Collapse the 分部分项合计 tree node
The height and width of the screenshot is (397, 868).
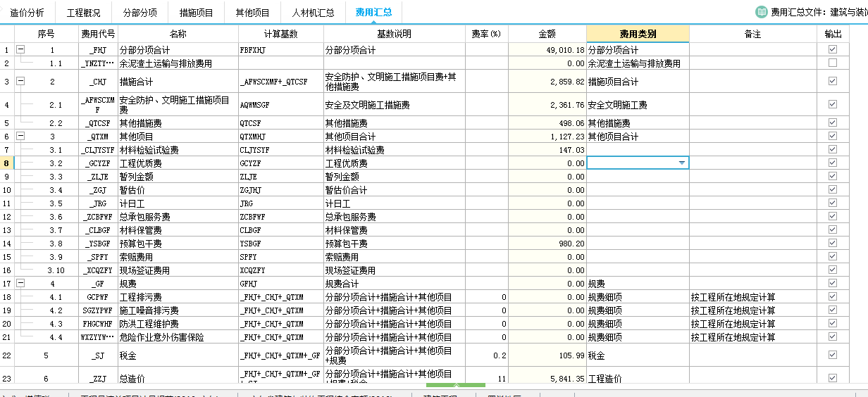20,50
